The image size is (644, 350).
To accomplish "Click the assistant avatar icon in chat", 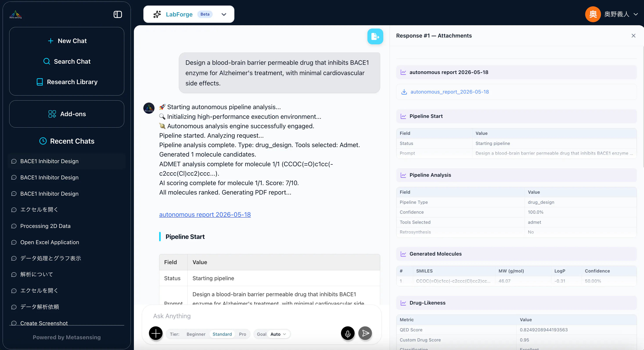I will click(149, 108).
